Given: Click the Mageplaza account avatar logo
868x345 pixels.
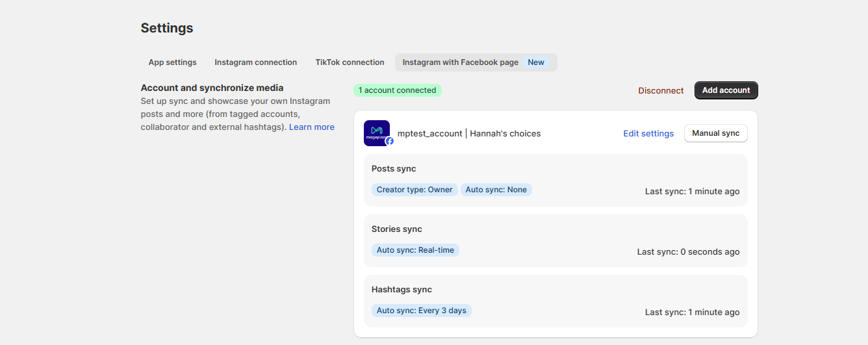Looking at the screenshot, I should (376, 132).
